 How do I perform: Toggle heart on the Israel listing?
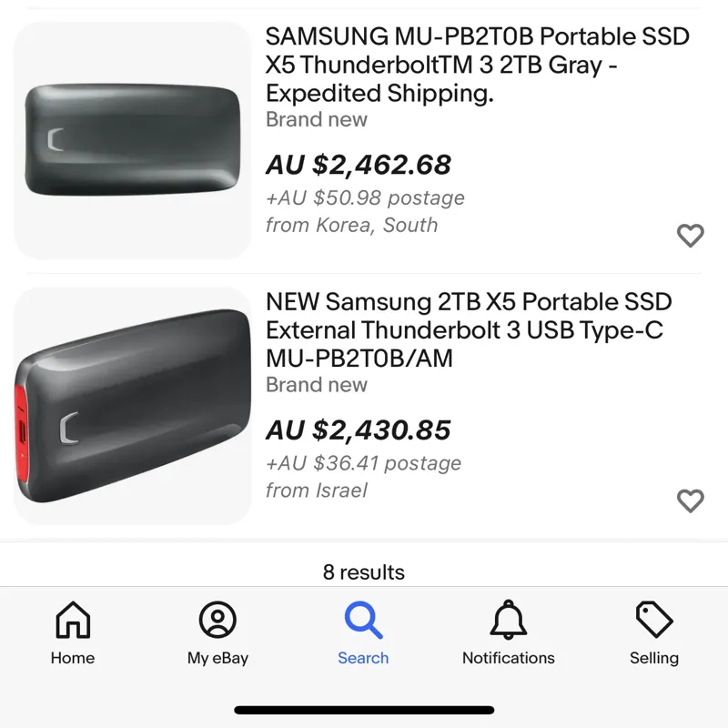[691, 500]
